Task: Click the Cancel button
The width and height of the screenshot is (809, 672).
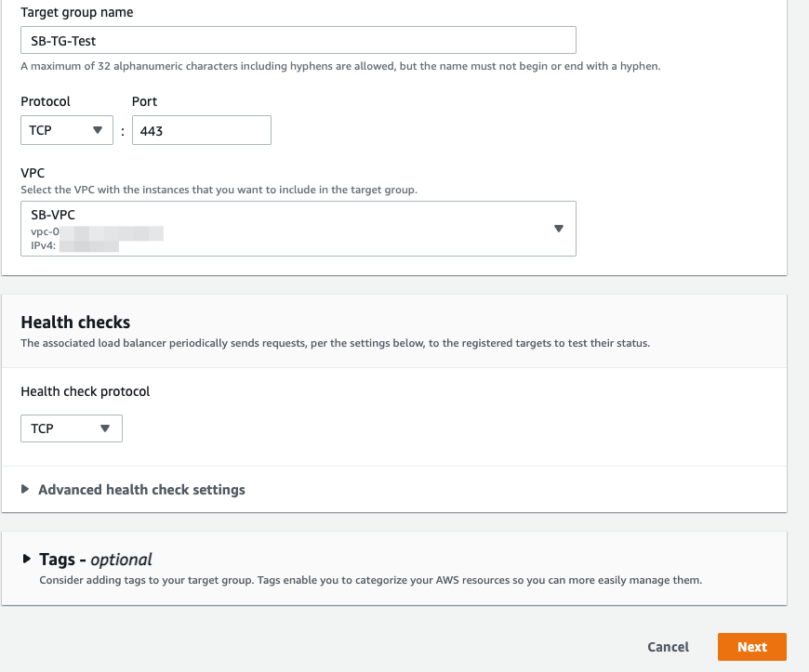Action: tap(668, 647)
